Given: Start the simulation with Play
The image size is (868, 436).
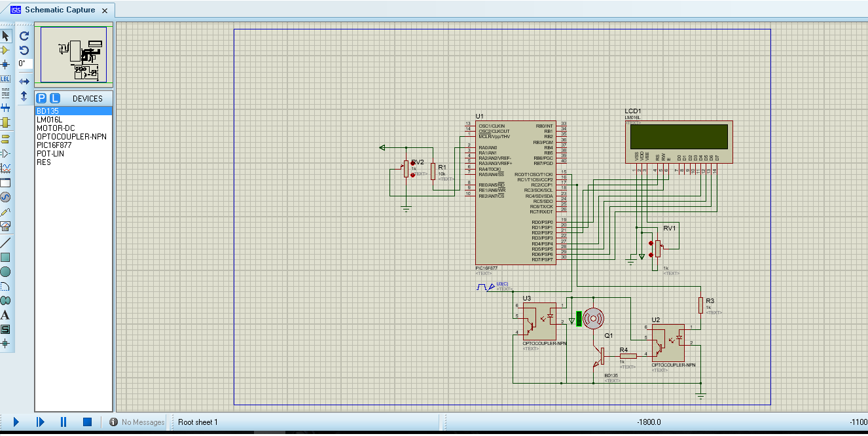Looking at the screenshot, I should point(16,422).
